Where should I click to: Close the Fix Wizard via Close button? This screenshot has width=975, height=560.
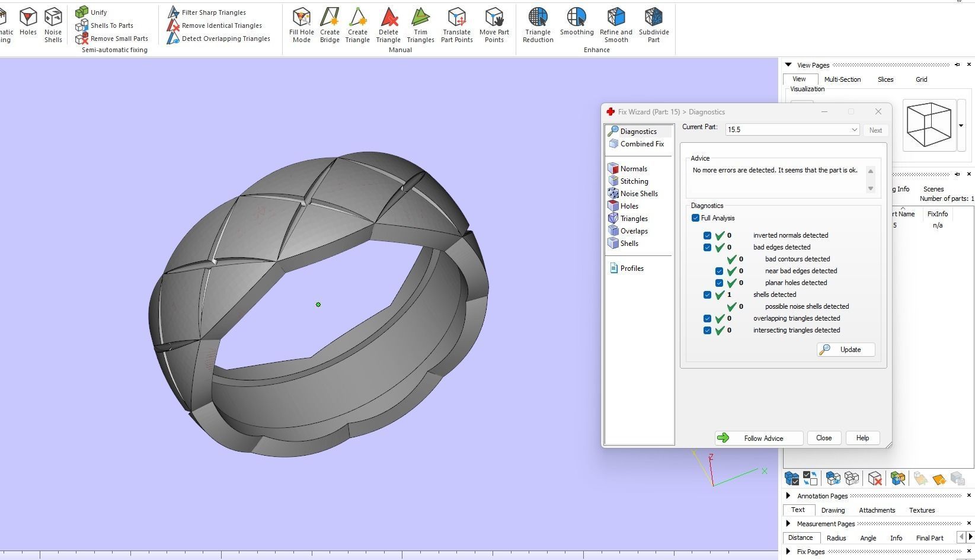click(x=824, y=438)
